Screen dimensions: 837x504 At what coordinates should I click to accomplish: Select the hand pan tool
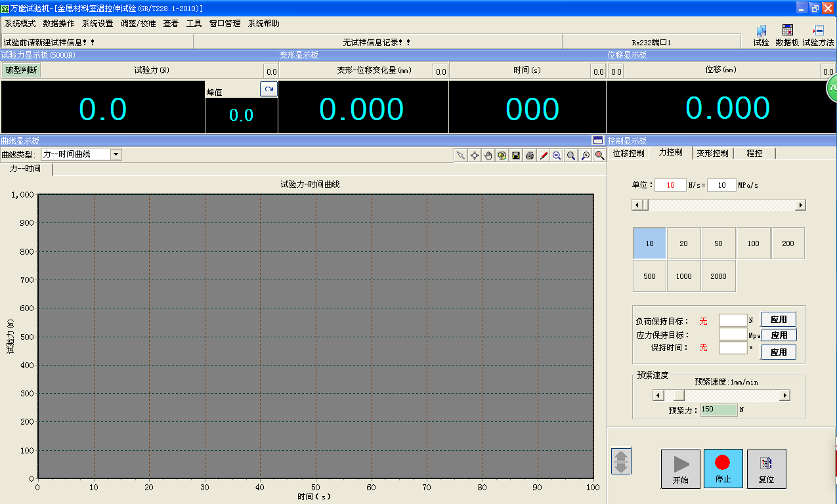coord(488,156)
